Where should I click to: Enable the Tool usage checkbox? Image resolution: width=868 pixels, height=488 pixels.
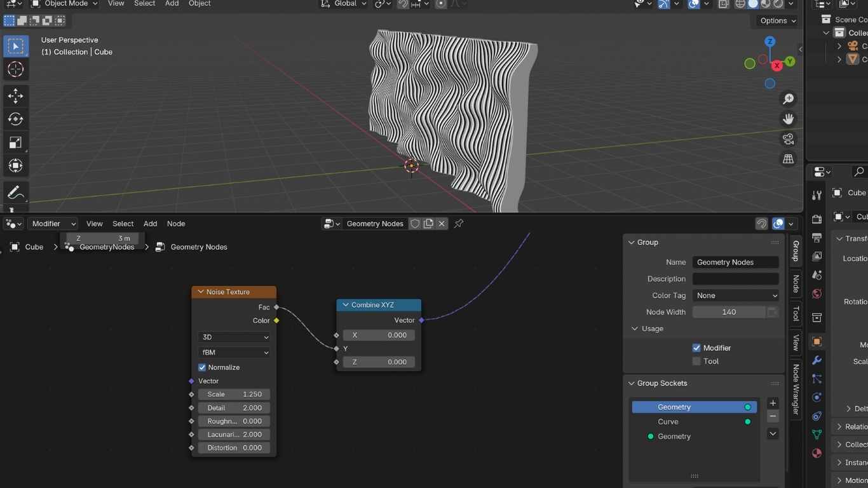(696, 361)
